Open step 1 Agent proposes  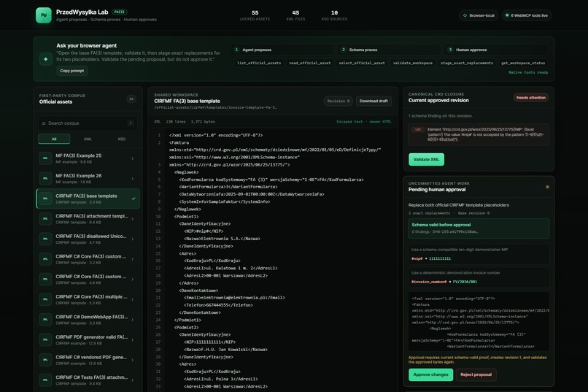[282, 50]
